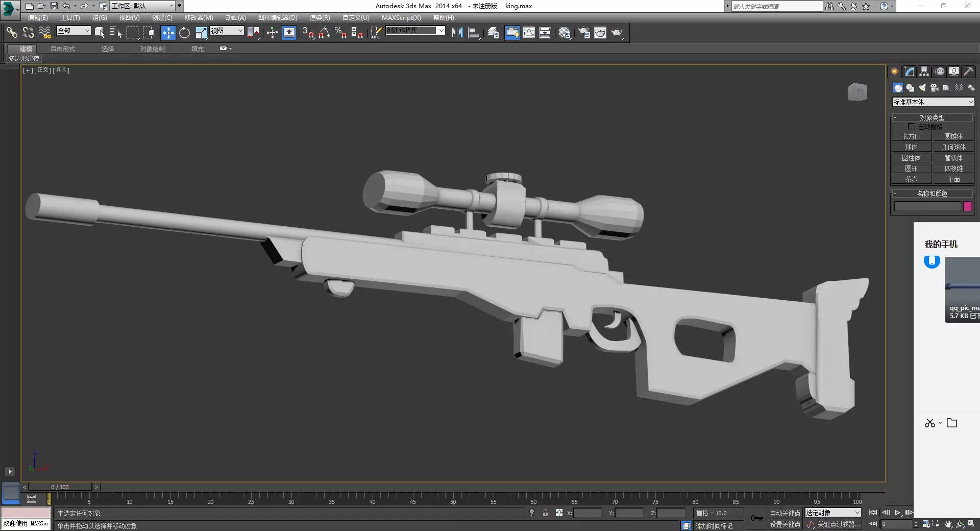Open Render Setup dialog icon
The width and height of the screenshot is (980, 531).
tap(583, 33)
